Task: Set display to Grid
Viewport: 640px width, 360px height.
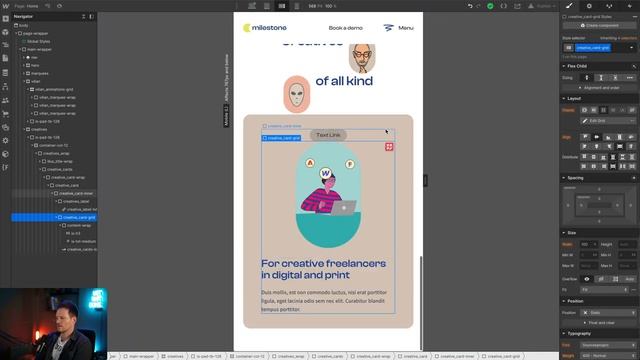Action: (x=603, y=110)
